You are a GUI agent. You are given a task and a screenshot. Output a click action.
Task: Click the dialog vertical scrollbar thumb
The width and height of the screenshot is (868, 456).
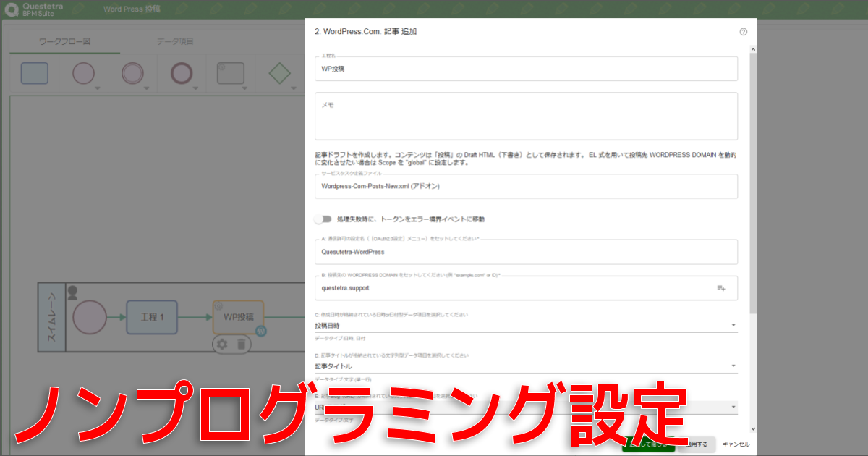(753, 183)
